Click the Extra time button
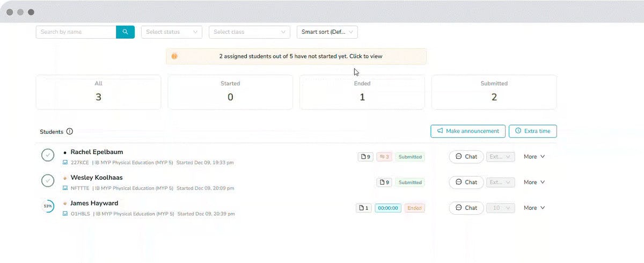Viewport: 644px width, 263px height. [533, 131]
